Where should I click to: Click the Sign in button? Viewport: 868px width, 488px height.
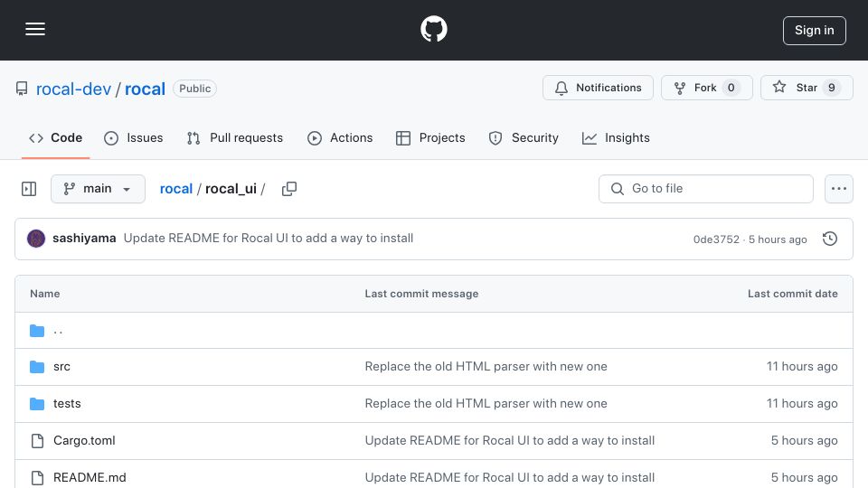(815, 31)
